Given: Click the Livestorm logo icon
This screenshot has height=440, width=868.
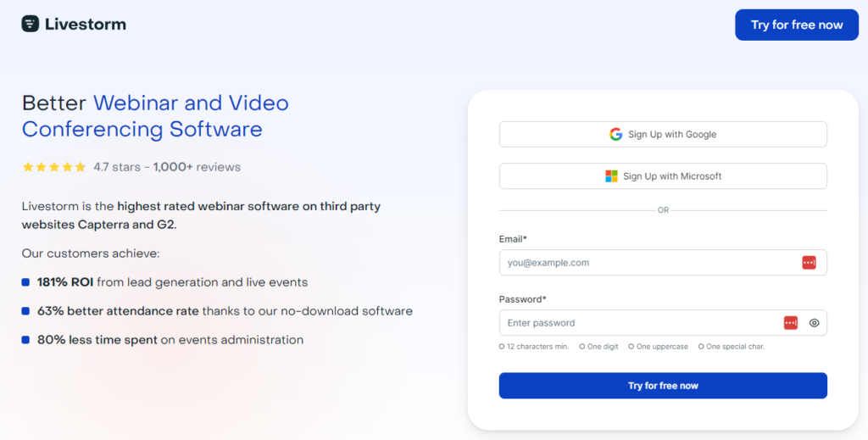Looking at the screenshot, I should tap(30, 24).
